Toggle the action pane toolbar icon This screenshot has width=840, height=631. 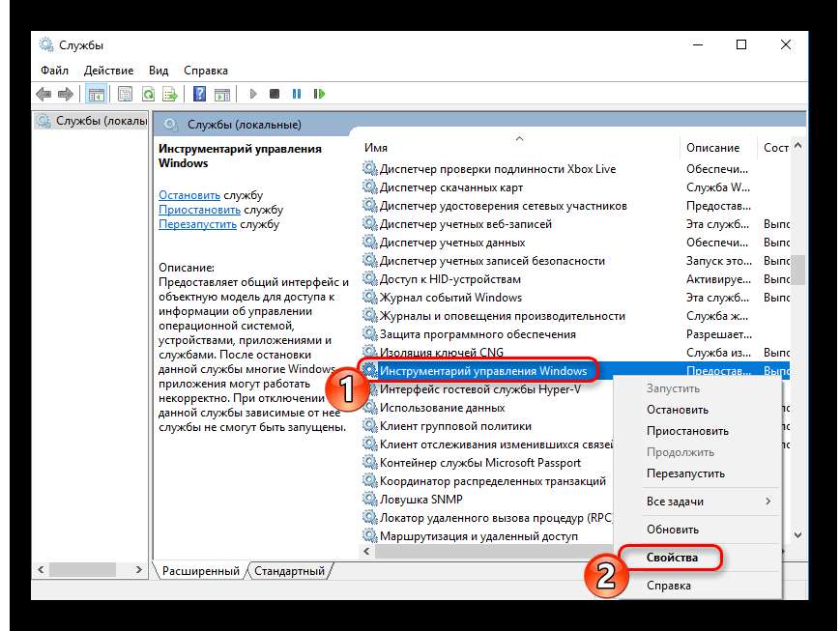click(221, 95)
